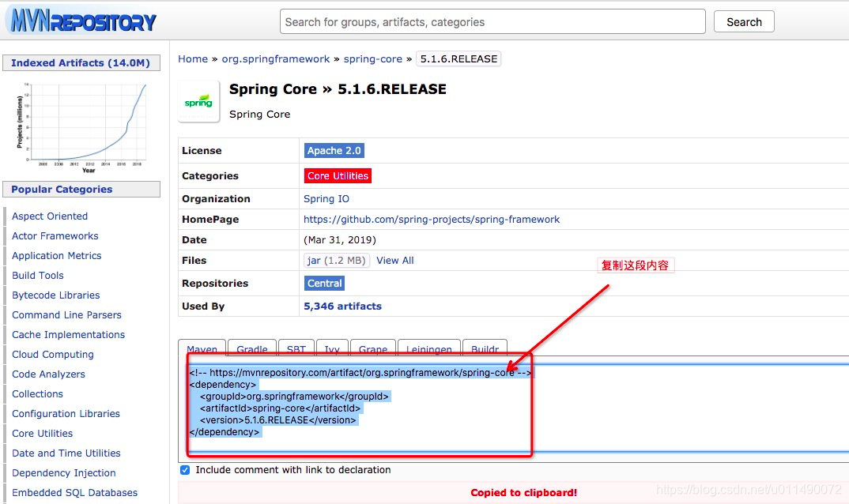Click the MVNRepository logo

83,21
